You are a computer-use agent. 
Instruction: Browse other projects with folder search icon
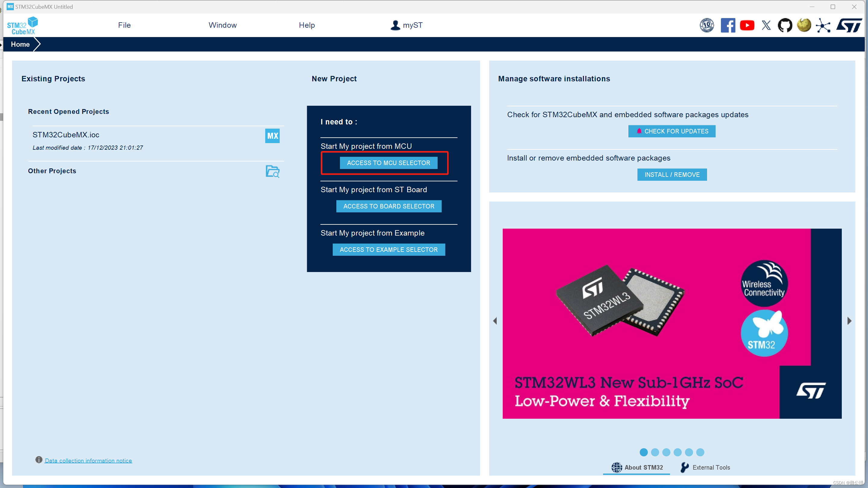(x=272, y=171)
